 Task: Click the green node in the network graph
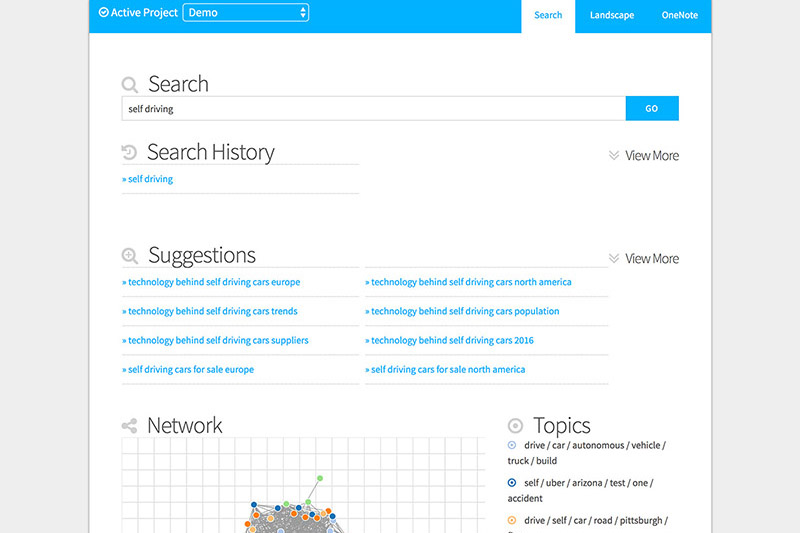pos(320,478)
